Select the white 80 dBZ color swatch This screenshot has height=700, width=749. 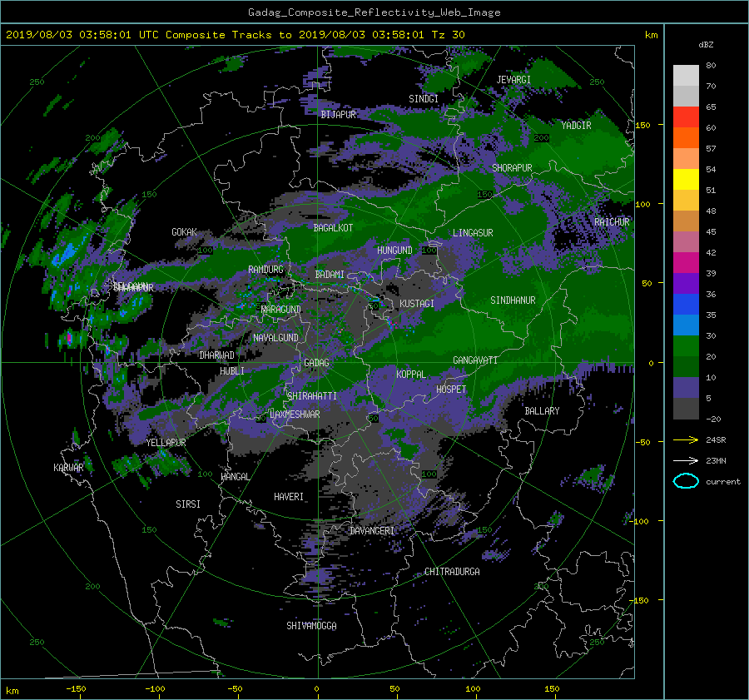[686, 76]
